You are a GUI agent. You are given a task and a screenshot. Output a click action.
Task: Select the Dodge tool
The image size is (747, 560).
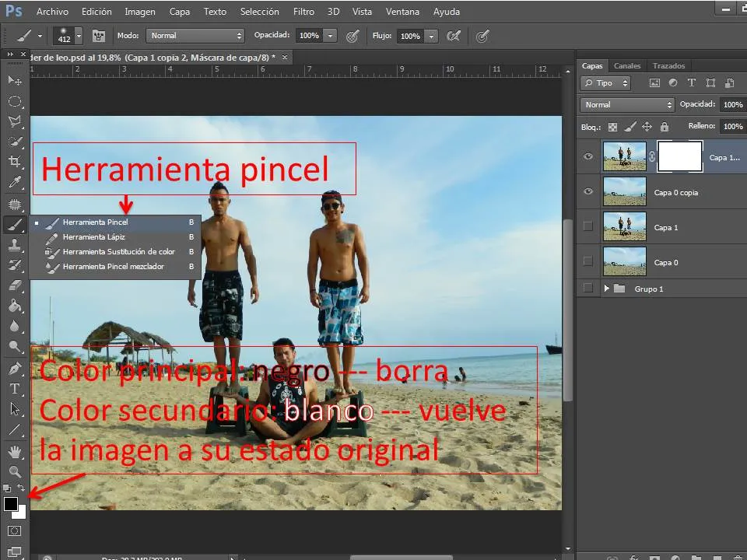(x=15, y=346)
